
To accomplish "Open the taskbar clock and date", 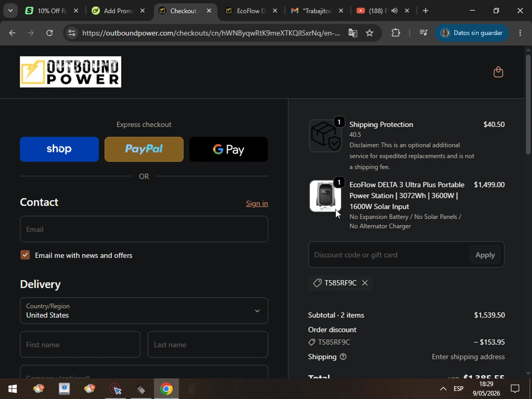I will tap(486, 389).
